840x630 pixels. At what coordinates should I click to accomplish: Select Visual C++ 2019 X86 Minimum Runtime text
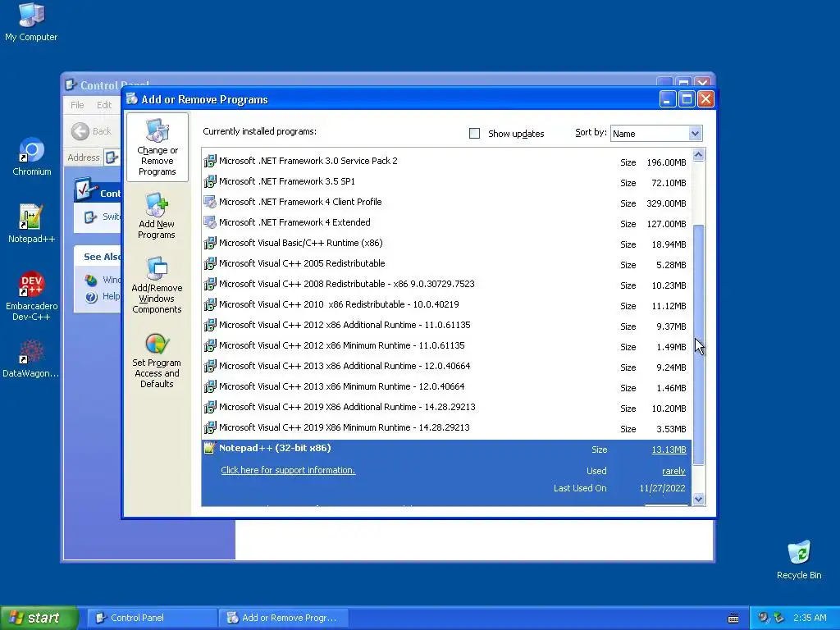[344, 427]
